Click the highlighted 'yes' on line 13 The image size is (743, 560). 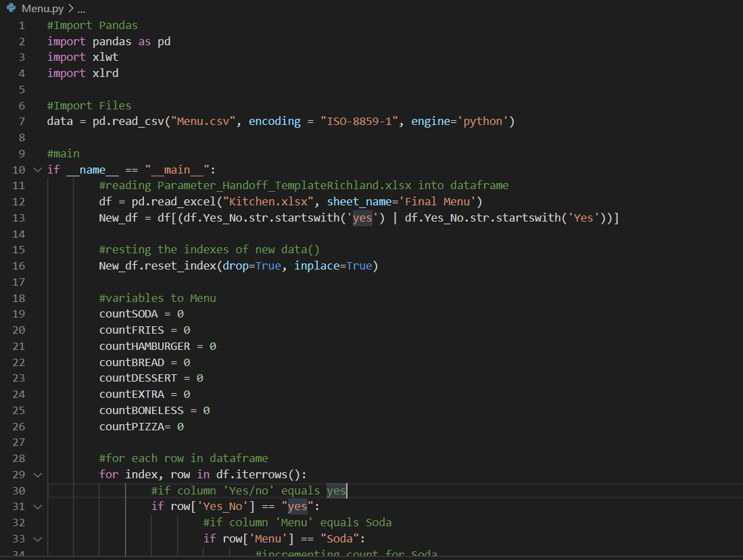point(362,218)
